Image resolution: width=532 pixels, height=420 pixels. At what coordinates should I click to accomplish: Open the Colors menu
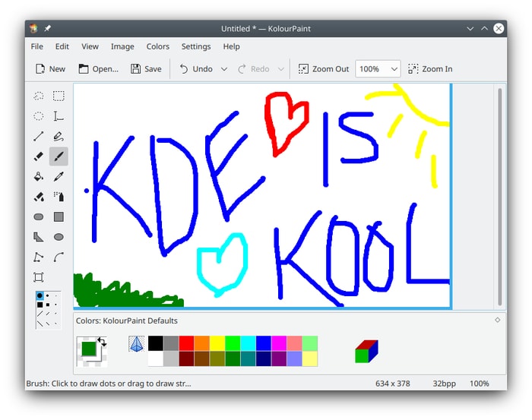click(x=158, y=46)
